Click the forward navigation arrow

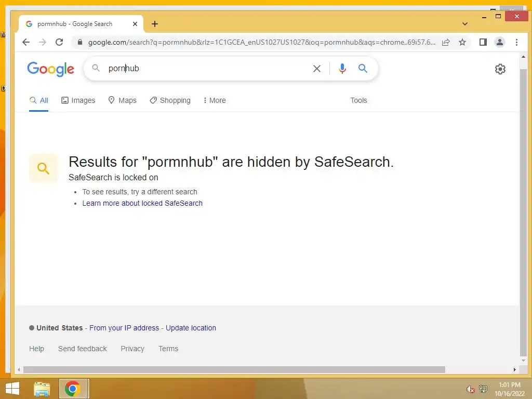pos(43,42)
